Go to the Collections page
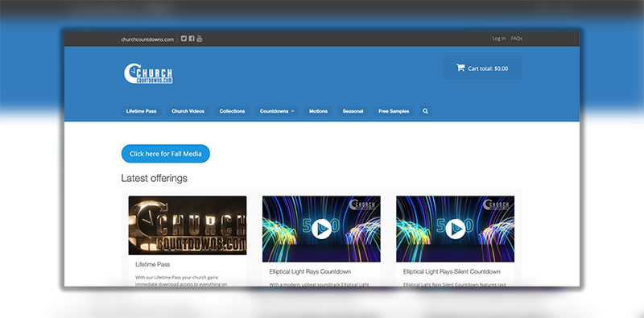The width and height of the screenshot is (644, 318). click(232, 111)
